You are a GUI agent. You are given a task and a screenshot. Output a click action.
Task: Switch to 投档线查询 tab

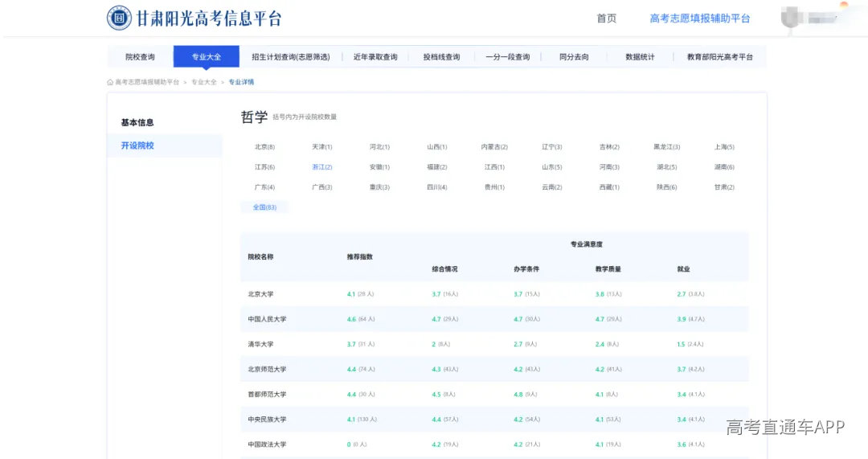(441, 56)
